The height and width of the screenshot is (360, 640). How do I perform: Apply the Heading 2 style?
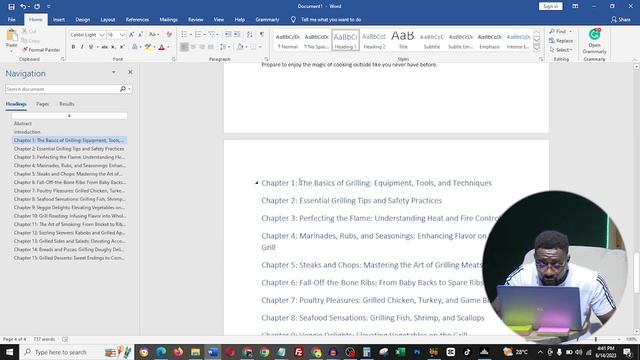point(374,40)
